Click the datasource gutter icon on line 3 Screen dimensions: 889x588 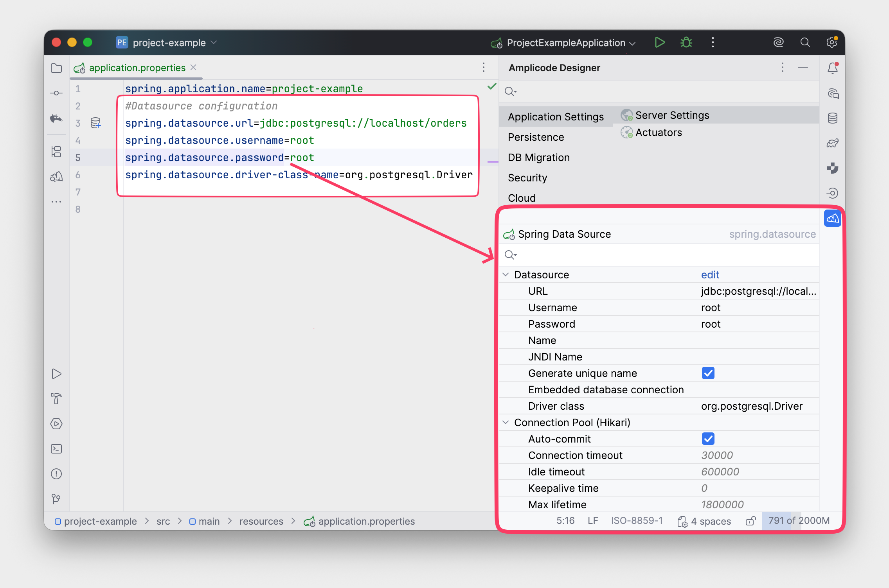click(x=96, y=123)
